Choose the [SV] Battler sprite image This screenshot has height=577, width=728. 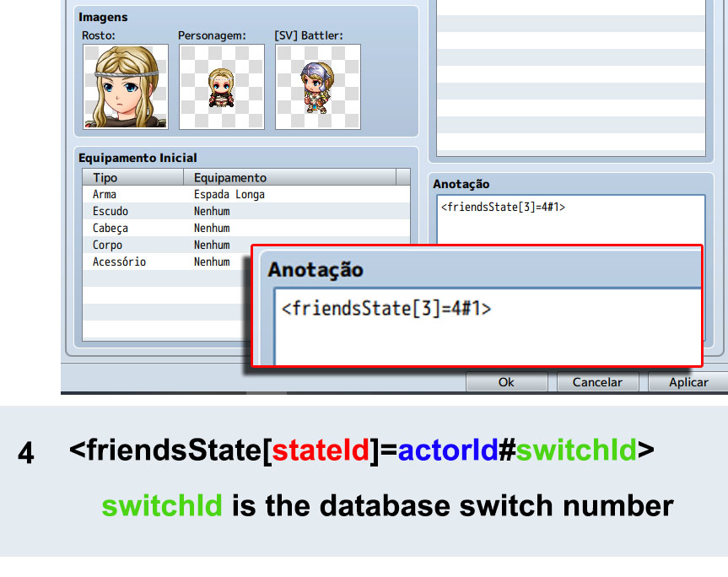(x=317, y=87)
